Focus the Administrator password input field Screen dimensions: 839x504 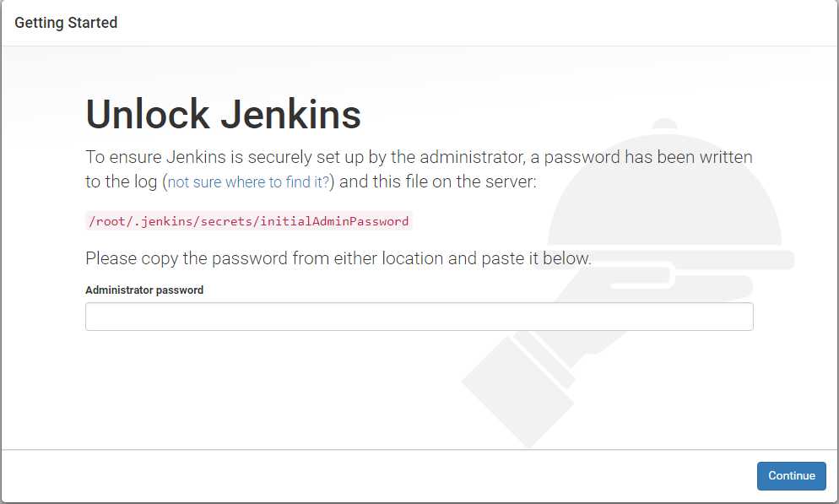(419, 317)
